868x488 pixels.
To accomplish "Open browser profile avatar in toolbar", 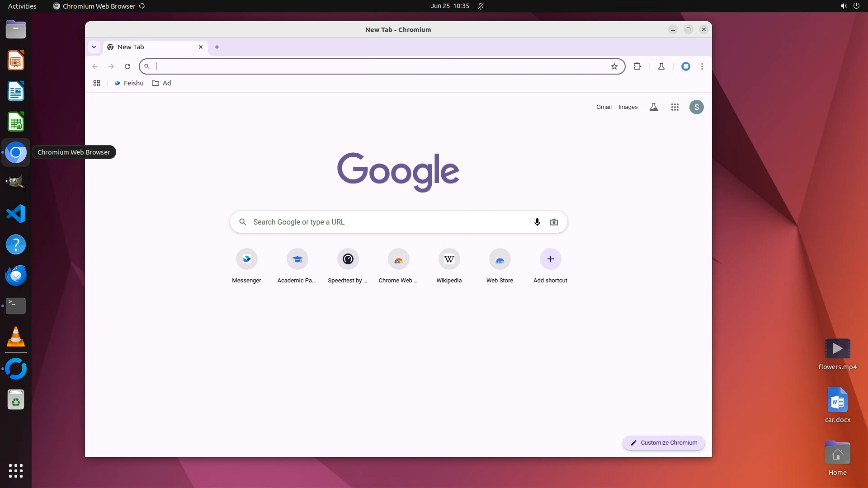I will pos(686,66).
